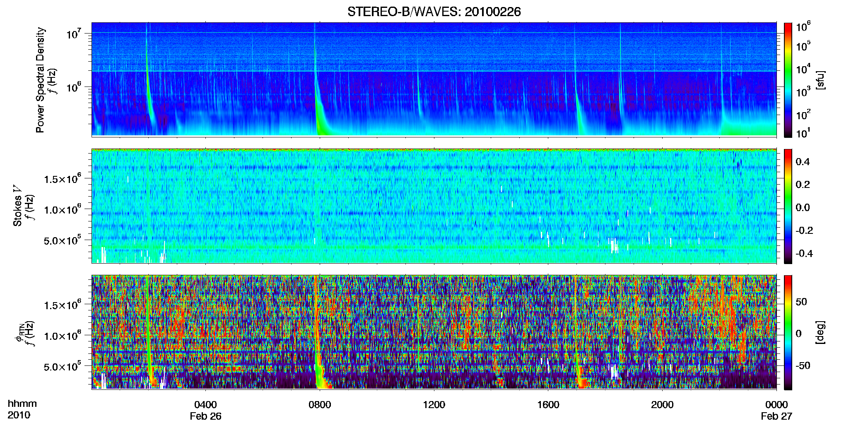Click the 5.0×10^5 tick of the φ RTN panel
This screenshot has height=447, width=868.
[63, 367]
